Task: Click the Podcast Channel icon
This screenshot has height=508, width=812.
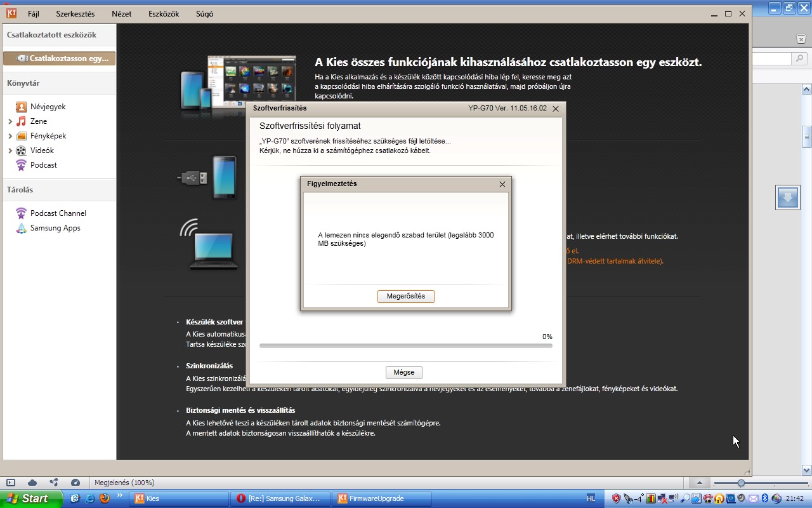Action: 22,213
